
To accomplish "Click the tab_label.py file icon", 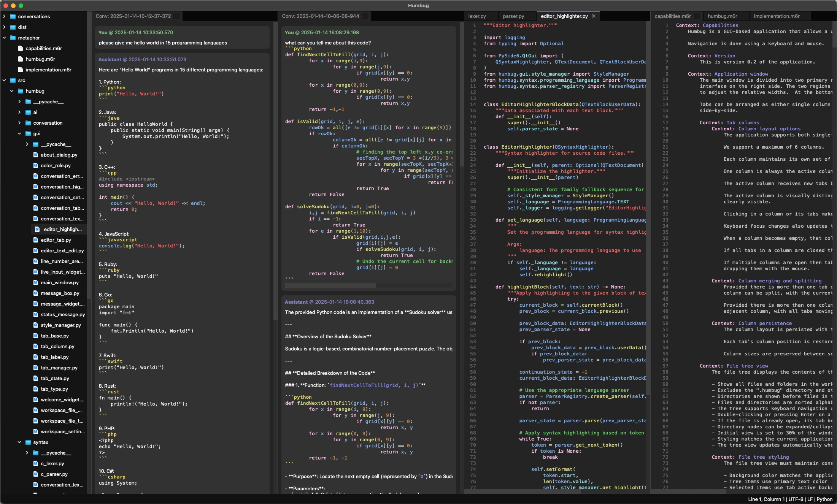I will [x=36, y=357].
